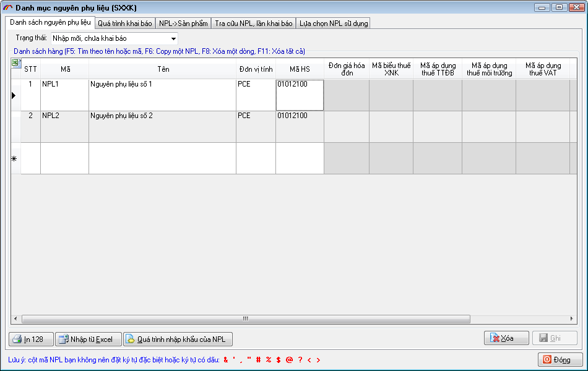
Task: Select the new row marker with asterisk
Action: (15, 159)
